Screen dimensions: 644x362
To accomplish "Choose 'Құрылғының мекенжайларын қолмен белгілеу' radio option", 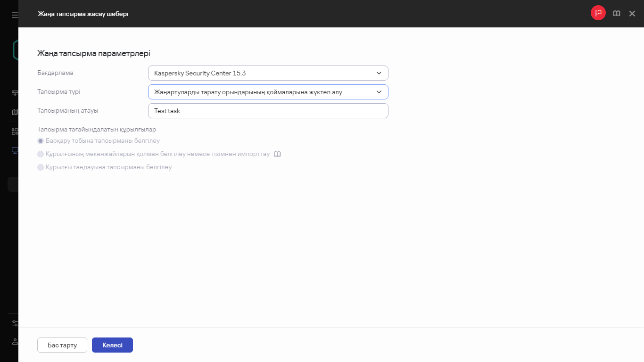I will pos(41,154).
